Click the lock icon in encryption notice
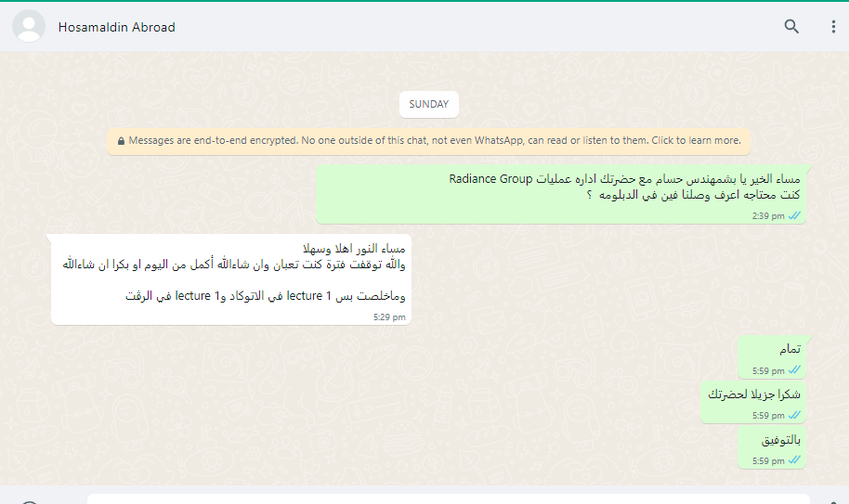 pyautogui.click(x=121, y=140)
